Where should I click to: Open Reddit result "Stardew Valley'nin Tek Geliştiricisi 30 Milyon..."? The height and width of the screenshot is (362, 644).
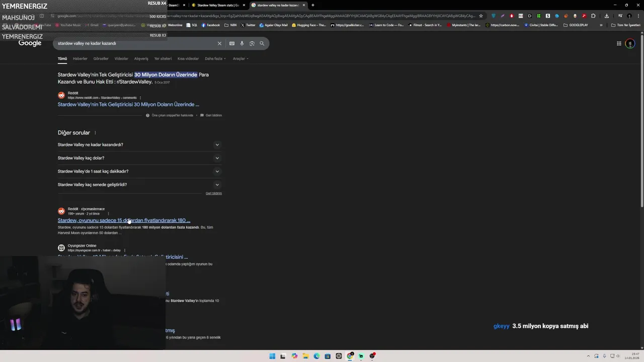point(128,105)
